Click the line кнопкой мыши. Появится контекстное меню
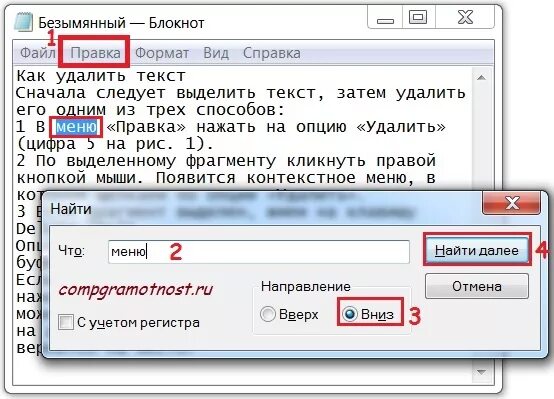 226,177
